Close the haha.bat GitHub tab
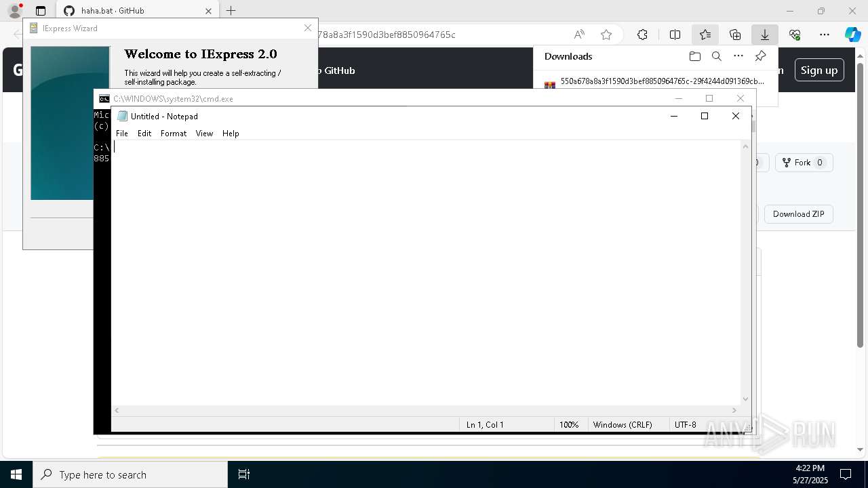 208,11
